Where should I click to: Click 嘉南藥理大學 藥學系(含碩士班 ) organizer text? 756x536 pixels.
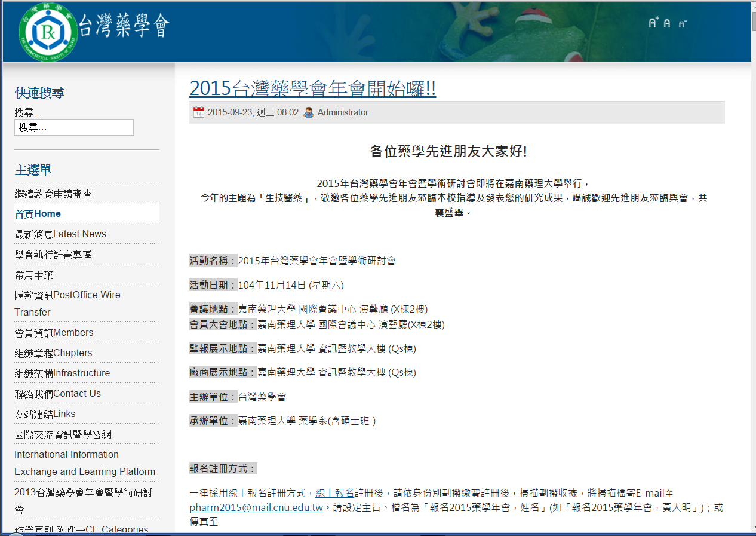pos(307,421)
